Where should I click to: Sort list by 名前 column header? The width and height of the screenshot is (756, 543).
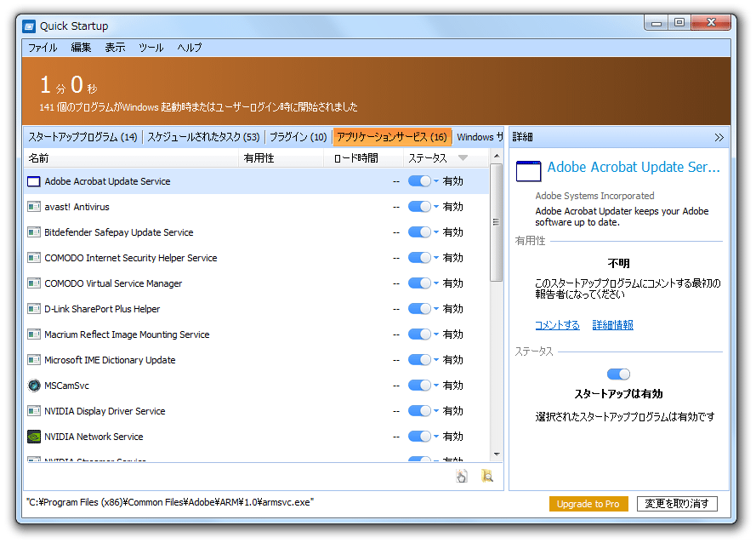pos(131,158)
